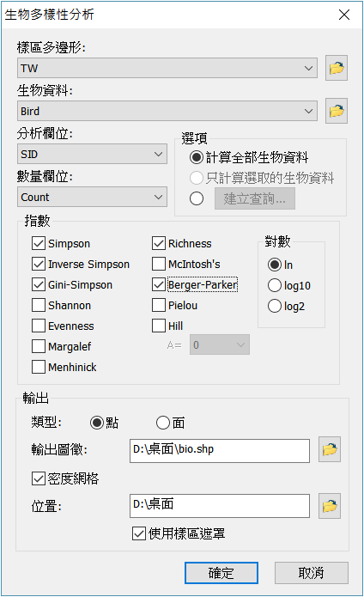Choose 面 as output type
The height and width of the screenshot is (597, 364).
pos(163,423)
